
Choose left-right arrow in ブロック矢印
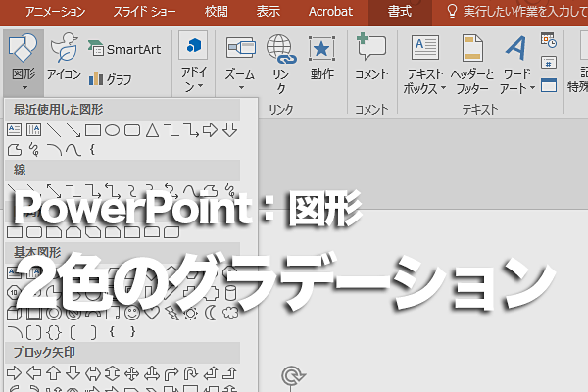click(x=93, y=373)
